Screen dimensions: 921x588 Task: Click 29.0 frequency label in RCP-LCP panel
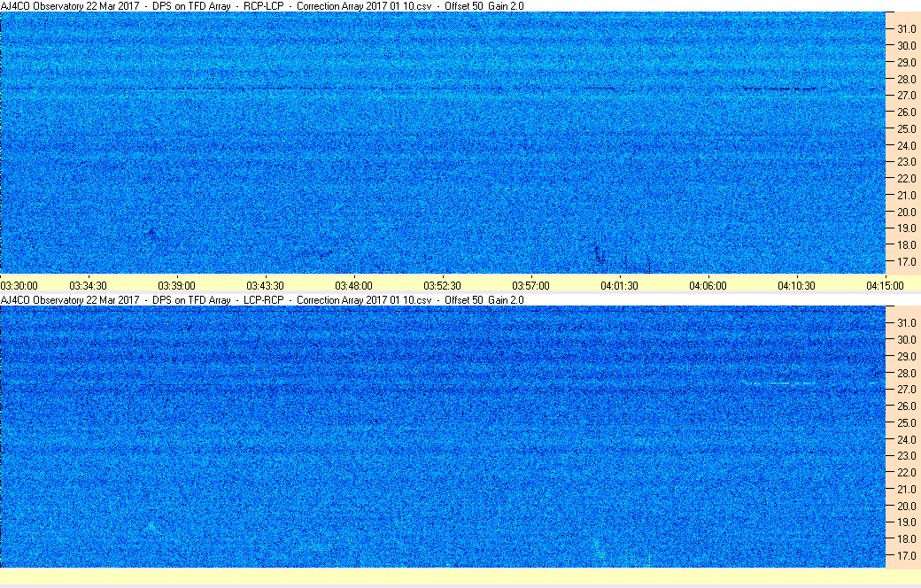[x=906, y=62]
